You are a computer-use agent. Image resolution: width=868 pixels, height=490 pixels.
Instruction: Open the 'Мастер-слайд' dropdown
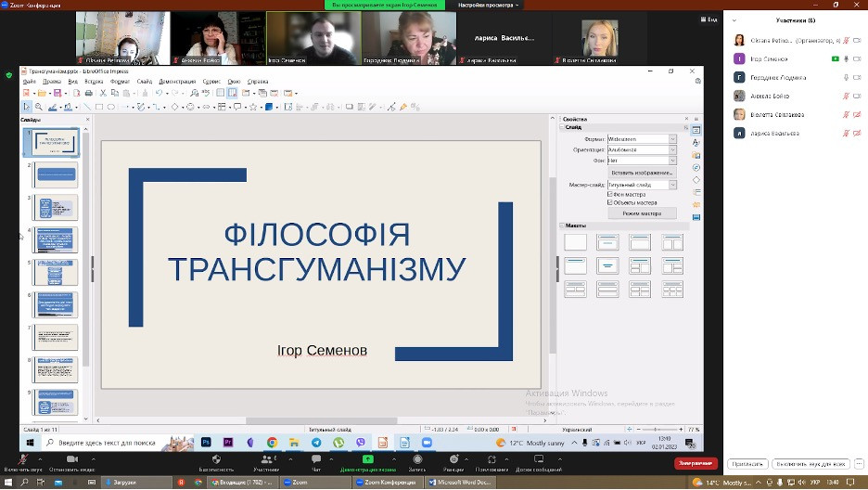click(x=672, y=185)
